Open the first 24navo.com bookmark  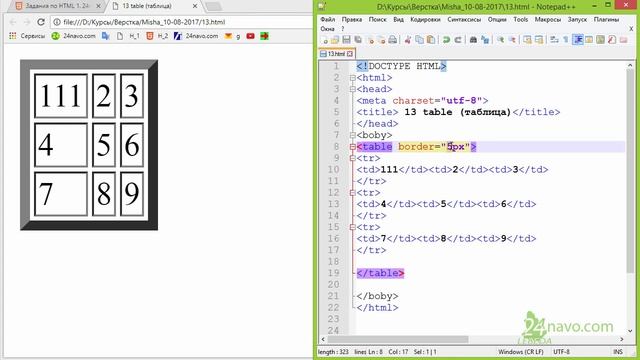click(73, 36)
